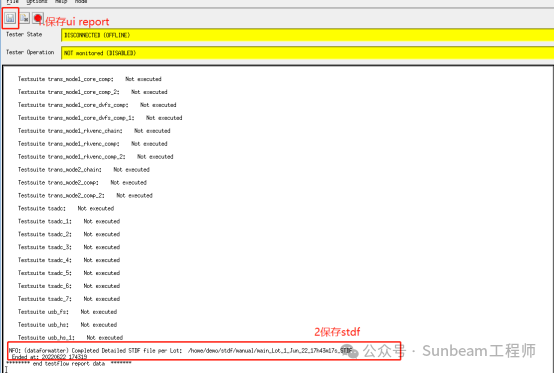Open the Mode menu
The width and height of the screenshot is (554, 373).
(81, 2)
